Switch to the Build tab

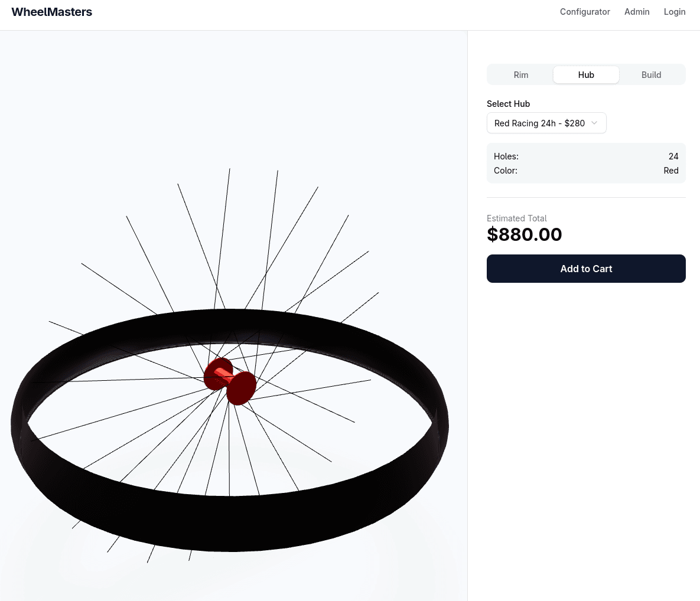(x=651, y=75)
